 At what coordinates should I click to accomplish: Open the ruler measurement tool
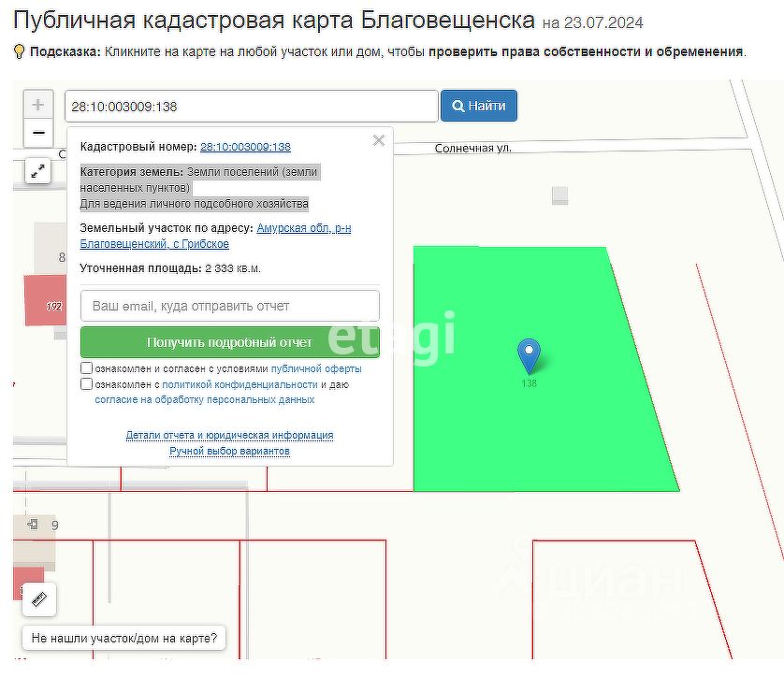(x=39, y=599)
